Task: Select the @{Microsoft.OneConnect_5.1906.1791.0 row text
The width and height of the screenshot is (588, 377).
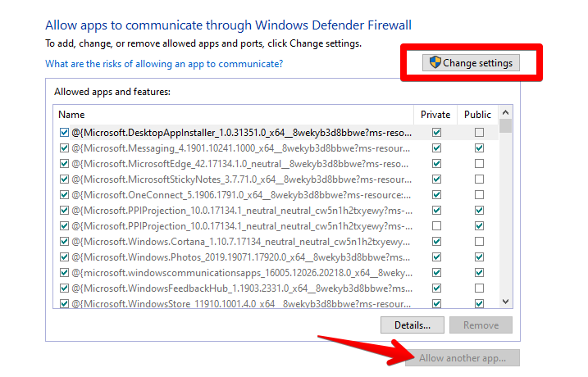Action: click(241, 195)
